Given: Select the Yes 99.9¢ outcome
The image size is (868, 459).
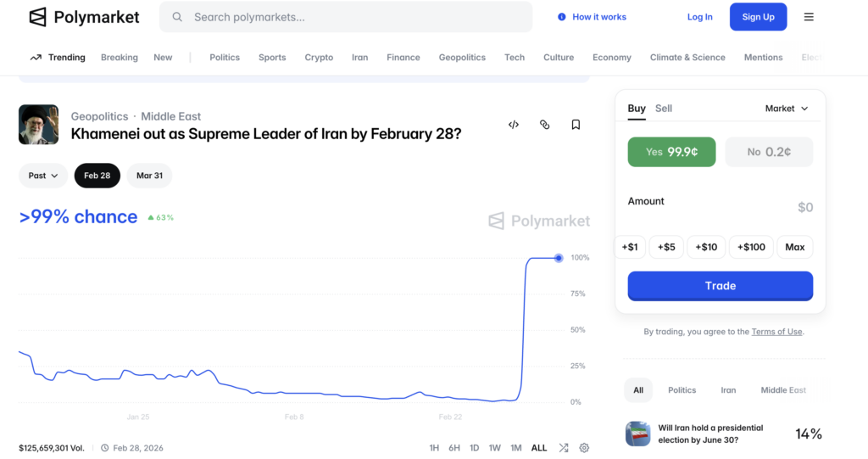Looking at the screenshot, I should coord(671,152).
